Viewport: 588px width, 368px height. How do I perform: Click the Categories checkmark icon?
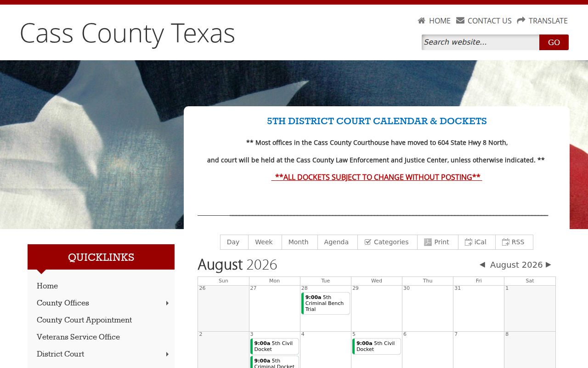point(367,242)
